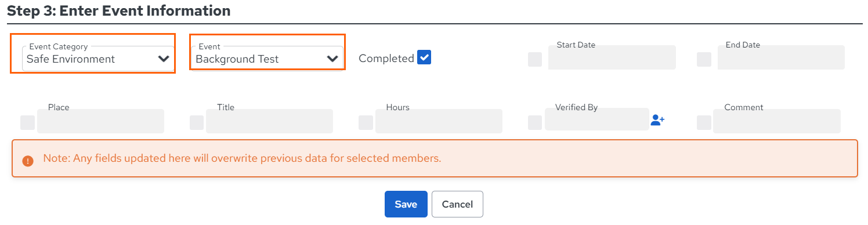Enable the checkbox next to Place
The height and width of the screenshot is (225, 868).
[27, 122]
